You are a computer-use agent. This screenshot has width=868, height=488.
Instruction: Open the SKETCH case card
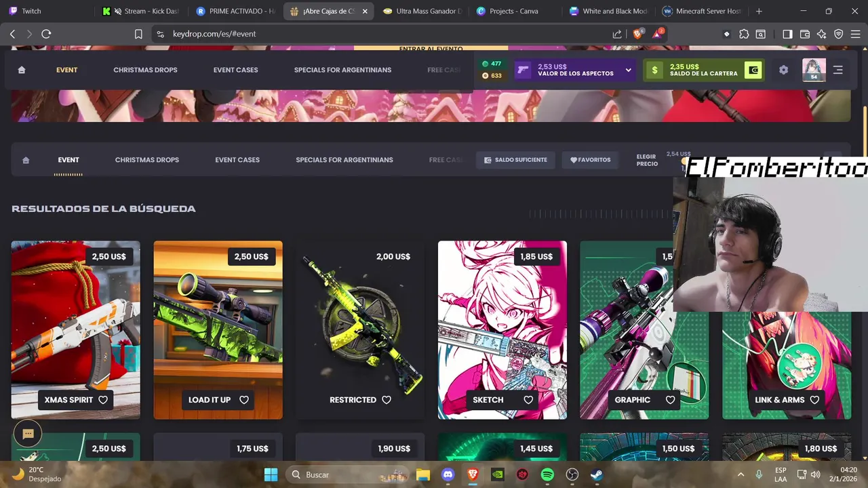coord(502,330)
